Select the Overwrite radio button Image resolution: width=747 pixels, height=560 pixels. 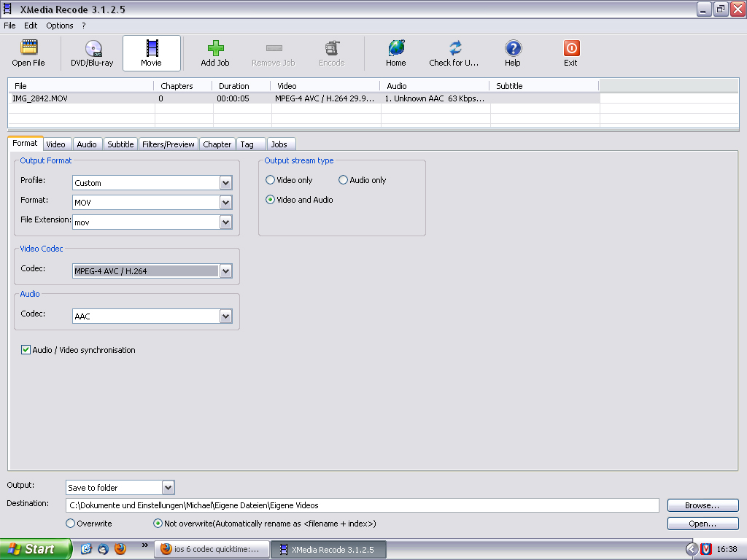click(x=71, y=524)
